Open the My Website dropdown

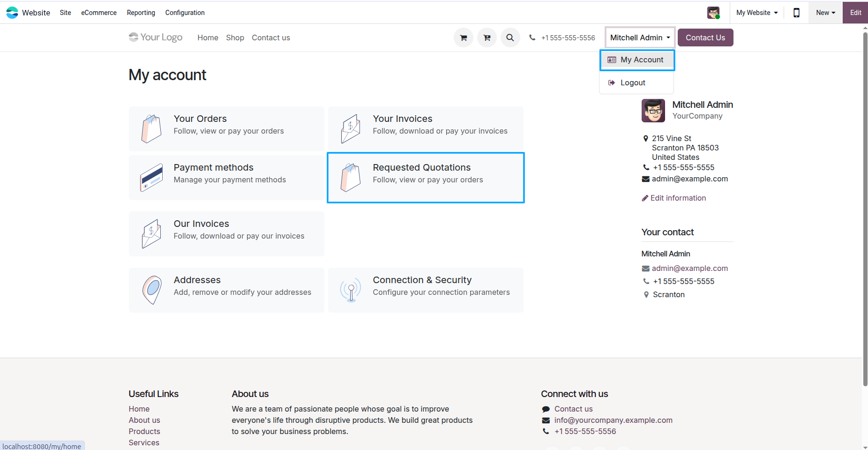[x=756, y=13]
